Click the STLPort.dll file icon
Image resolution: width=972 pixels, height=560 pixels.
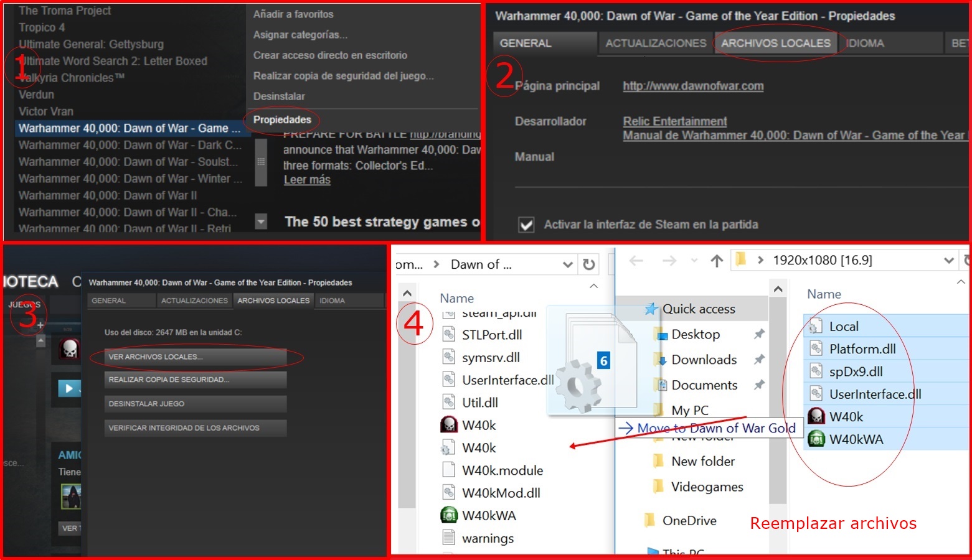pos(448,335)
